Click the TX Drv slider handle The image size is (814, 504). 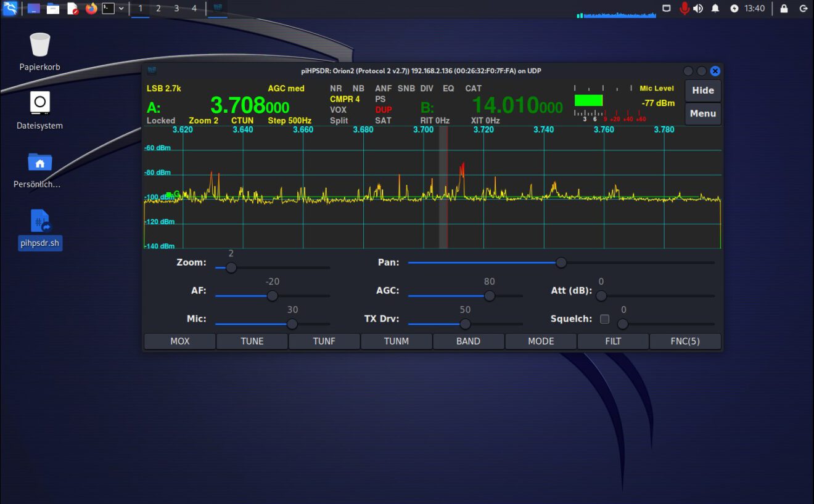[x=466, y=324]
